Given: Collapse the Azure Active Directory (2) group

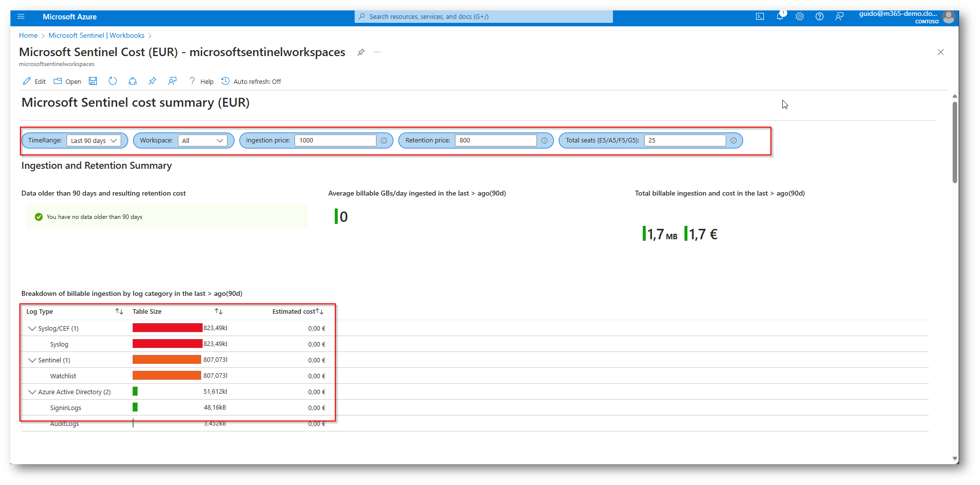Looking at the screenshot, I should [32, 392].
